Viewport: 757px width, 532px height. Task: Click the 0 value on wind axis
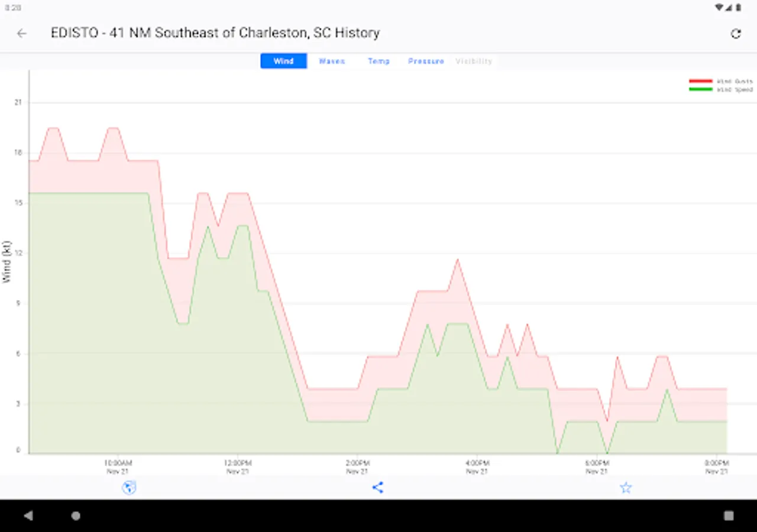click(18, 450)
